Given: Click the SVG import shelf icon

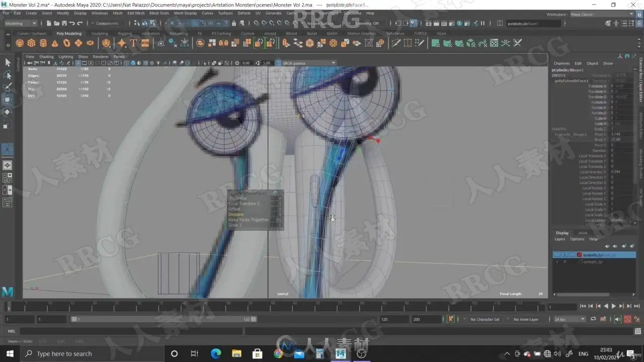Looking at the screenshot, I should [x=145, y=43].
